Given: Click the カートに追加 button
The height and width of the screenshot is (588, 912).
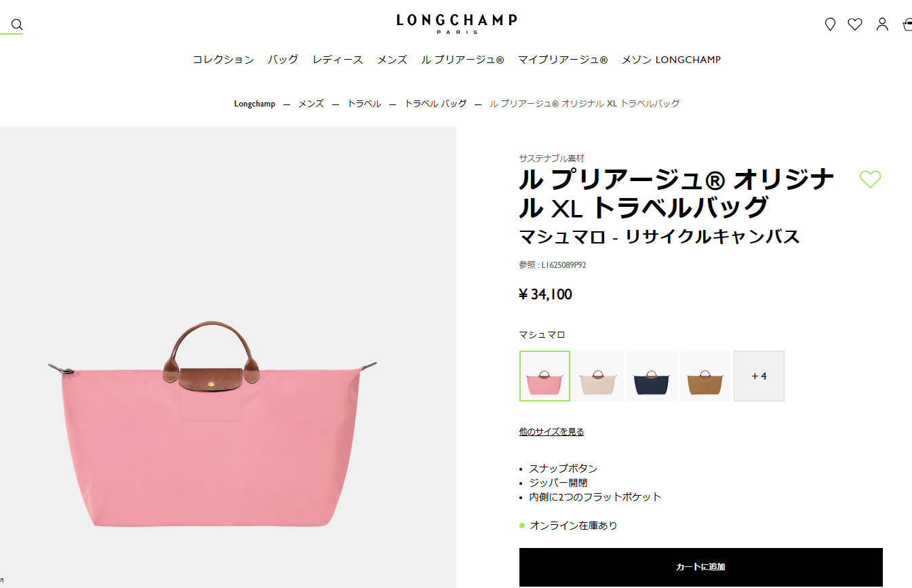Looking at the screenshot, I should point(701,567).
